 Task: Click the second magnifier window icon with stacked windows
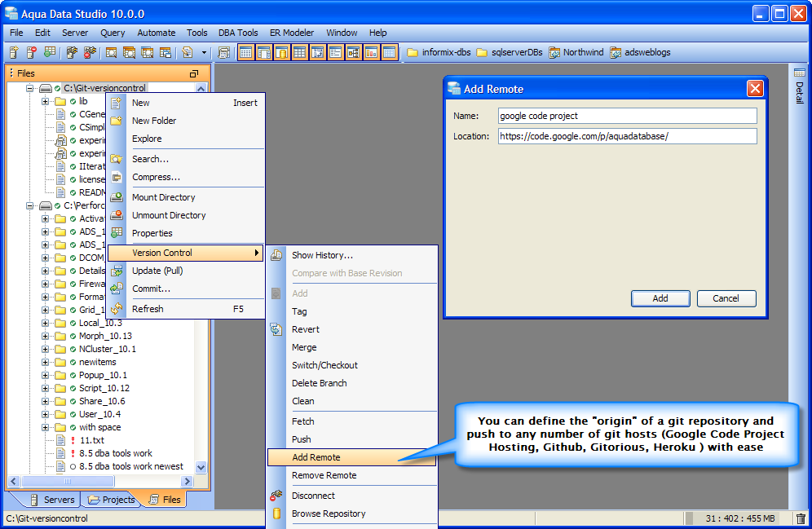tap(129, 52)
